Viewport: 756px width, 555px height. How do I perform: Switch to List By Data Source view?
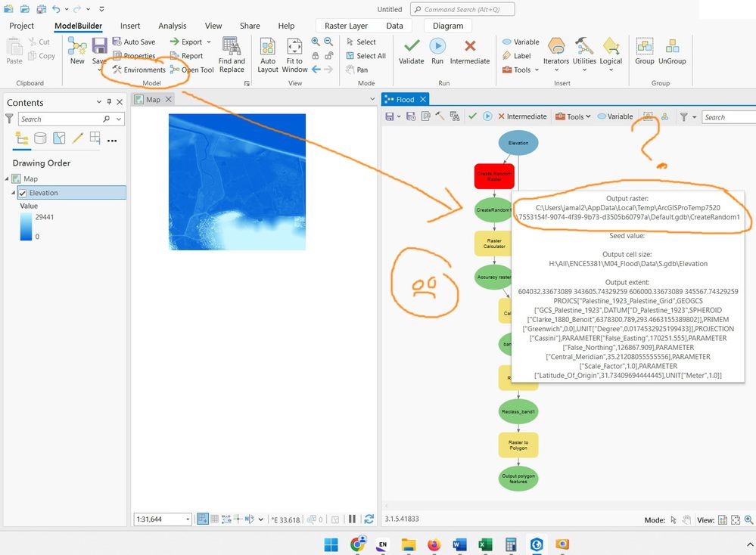[x=41, y=139]
